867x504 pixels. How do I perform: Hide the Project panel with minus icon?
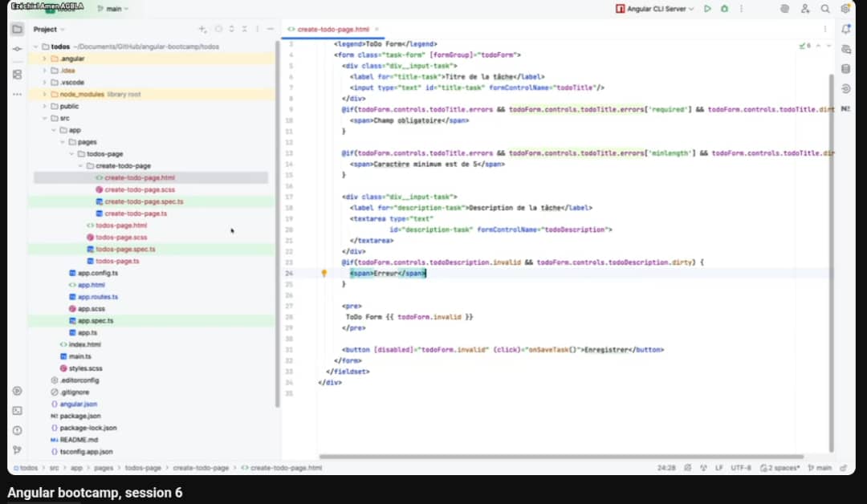[x=271, y=29]
